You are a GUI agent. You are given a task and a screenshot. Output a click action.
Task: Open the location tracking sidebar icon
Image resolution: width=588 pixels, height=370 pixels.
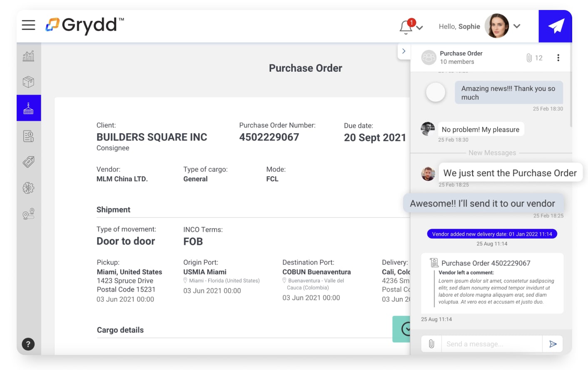(28, 214)
